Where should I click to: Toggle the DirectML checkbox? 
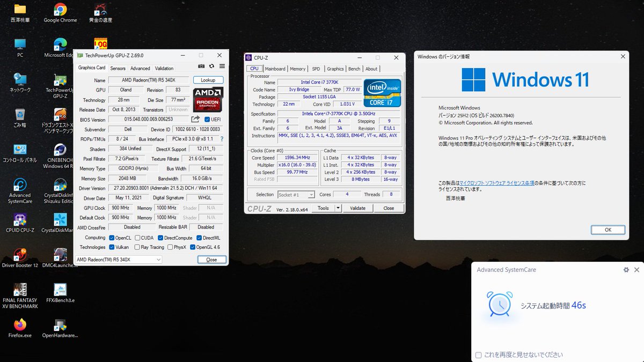click(200, 238)
